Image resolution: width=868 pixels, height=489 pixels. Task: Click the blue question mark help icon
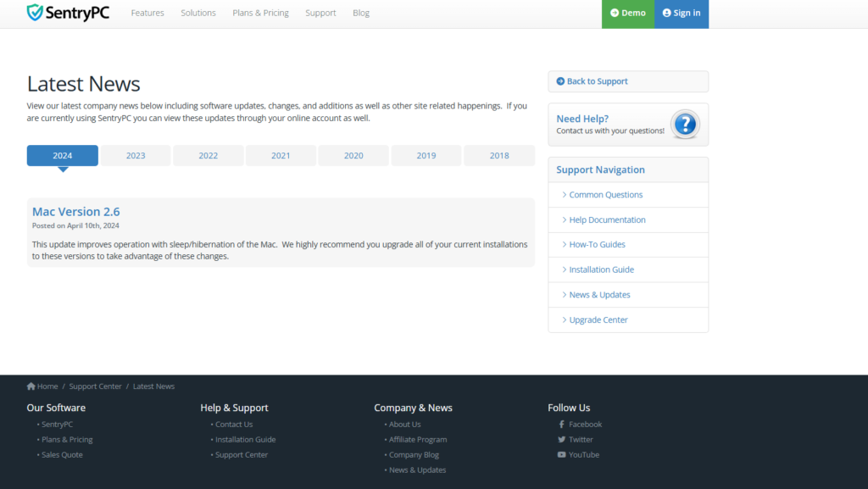tap(685, 125)
